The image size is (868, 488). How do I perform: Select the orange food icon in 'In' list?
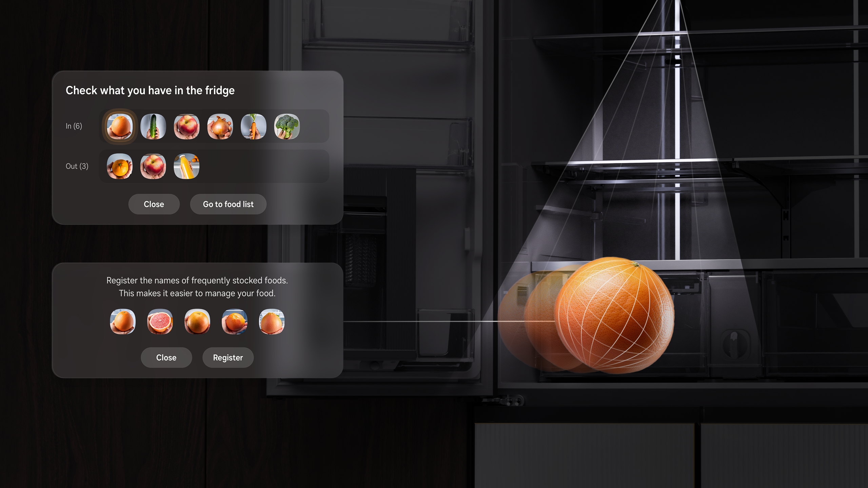click(119, 125)
